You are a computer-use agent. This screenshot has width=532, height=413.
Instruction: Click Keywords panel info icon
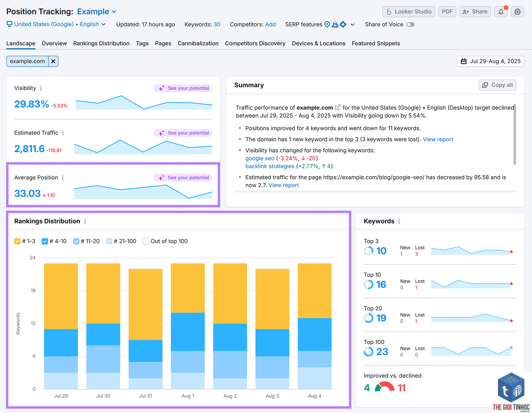(x=399, y=221)
